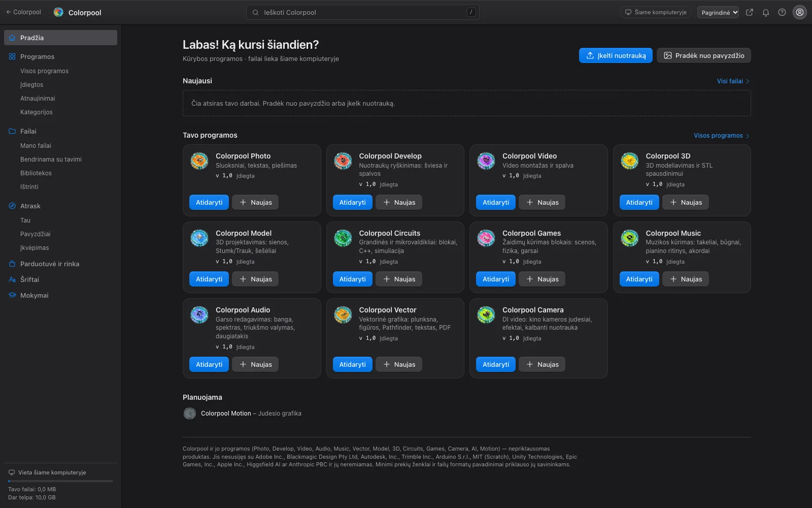Screen dimensions: 812x508
Task: Open Bendrinama su tavimi in sidebar
Action: [x=61, y=160]
